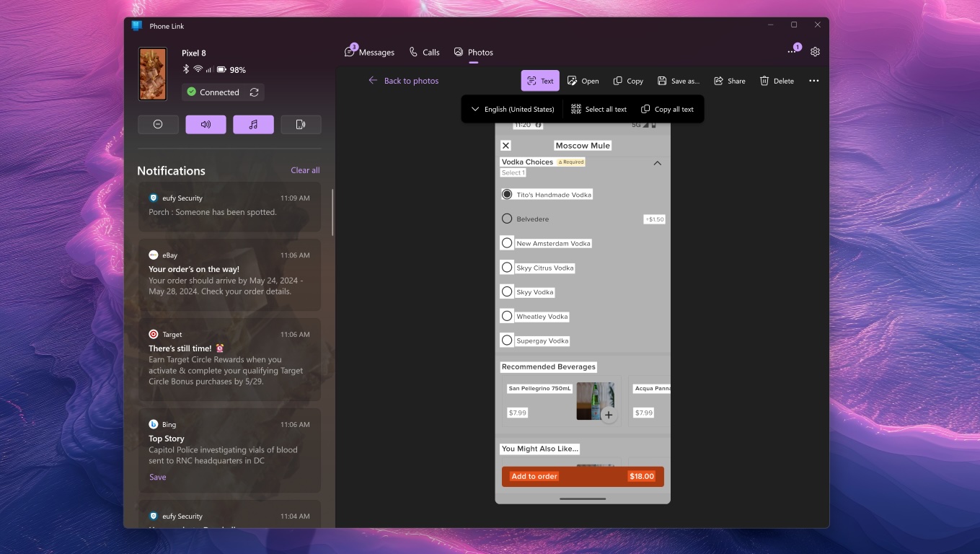980x554 pixels.
Task: Click Clear all notifications link
Action: pyautogui.click(x=305, y=170)
